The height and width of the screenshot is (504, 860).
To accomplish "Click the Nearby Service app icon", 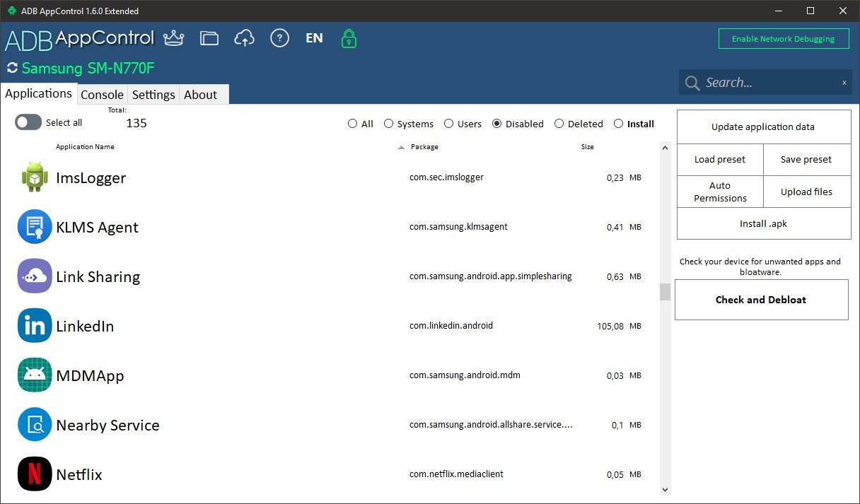I will 35,425.
